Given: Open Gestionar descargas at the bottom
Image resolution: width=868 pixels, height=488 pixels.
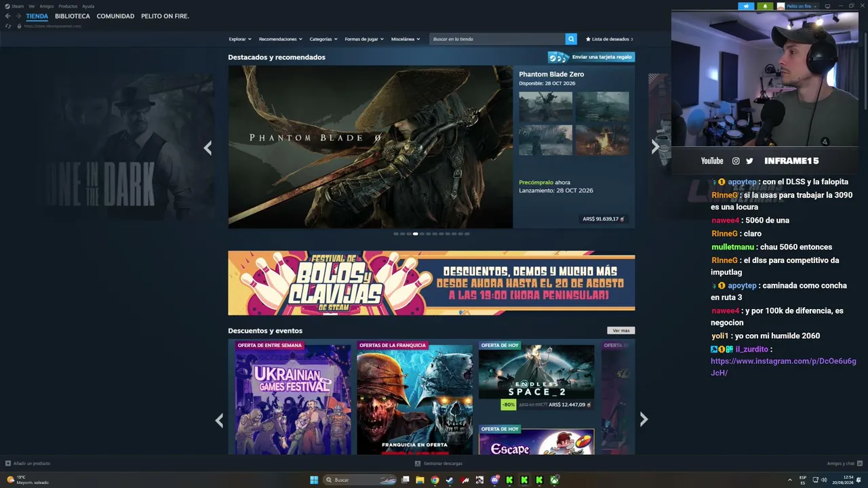Looking at the screenshot, I should (x=439, y=464).
